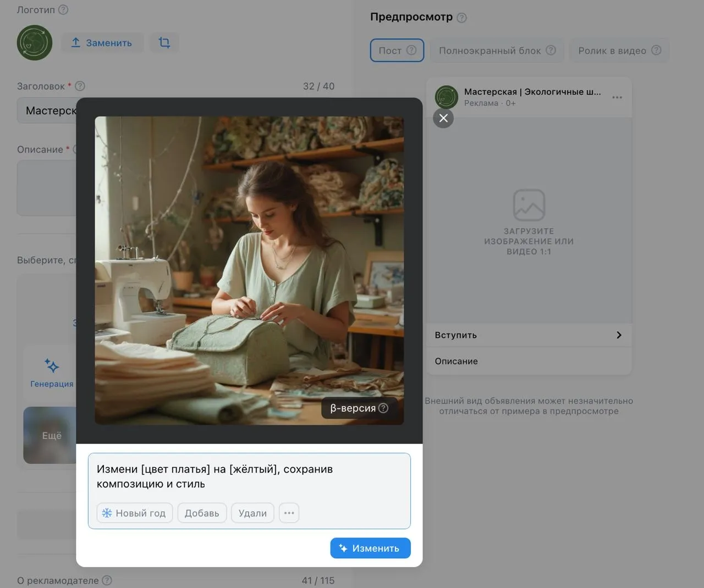This screenshot has height=588, width=704.
Task: Click the prompt text field with dress color instruction
Action: point(249,476)
